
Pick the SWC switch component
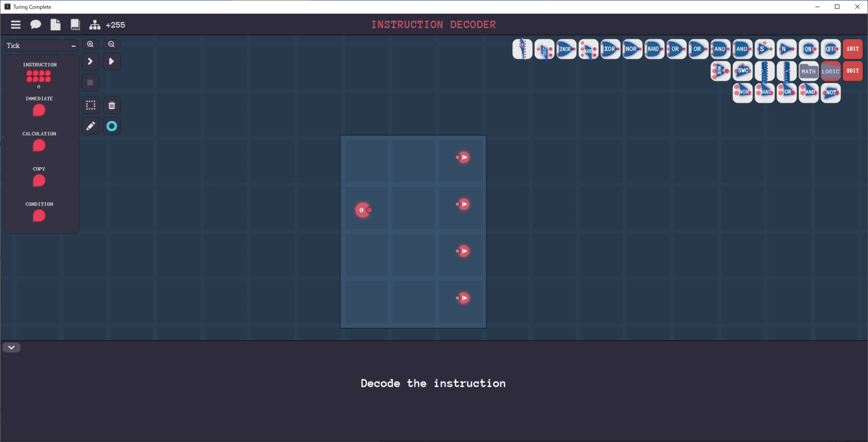point(743,71)
